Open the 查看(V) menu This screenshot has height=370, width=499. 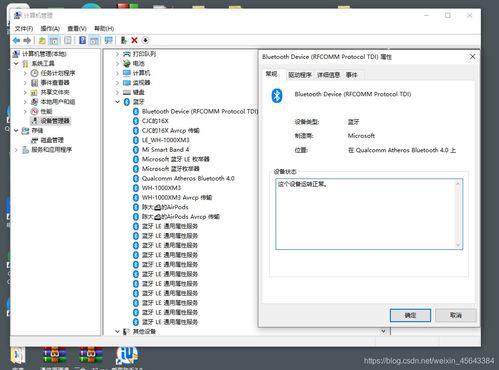pos(77,28)
